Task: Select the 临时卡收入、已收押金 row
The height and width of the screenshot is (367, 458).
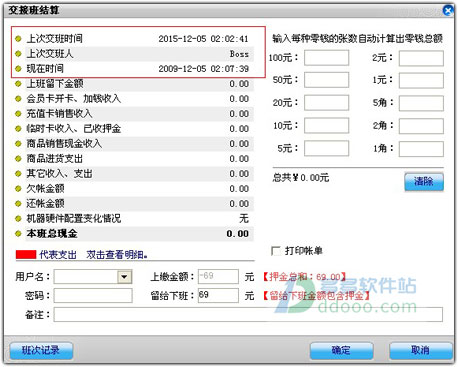Action: [x=134, y=129]
